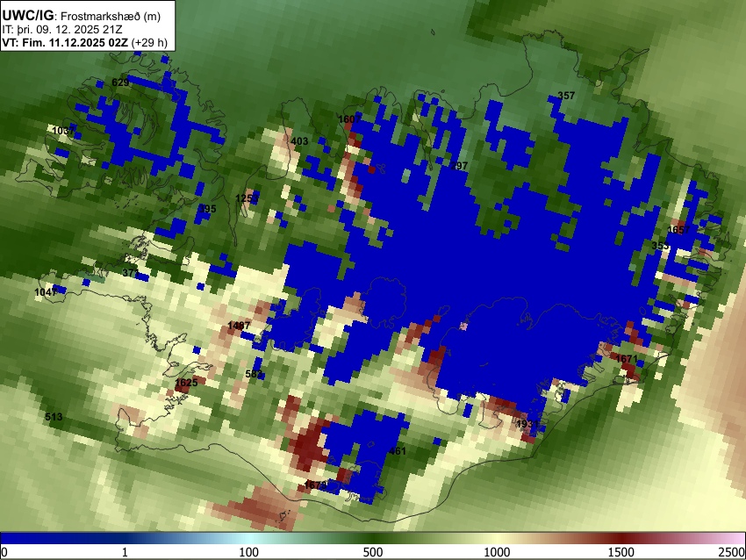Click the 1487 value label
This screenshot has width=746, height=560.
[239, 326]
